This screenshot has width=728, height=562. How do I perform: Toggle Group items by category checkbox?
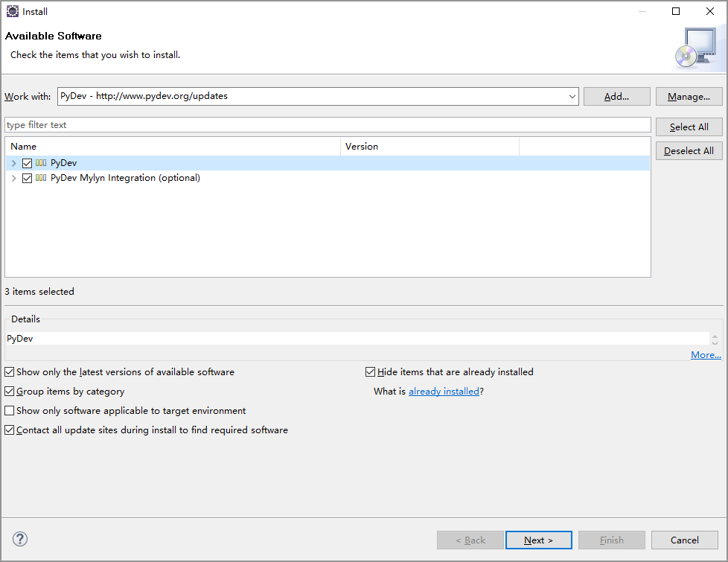click(9, 392)
